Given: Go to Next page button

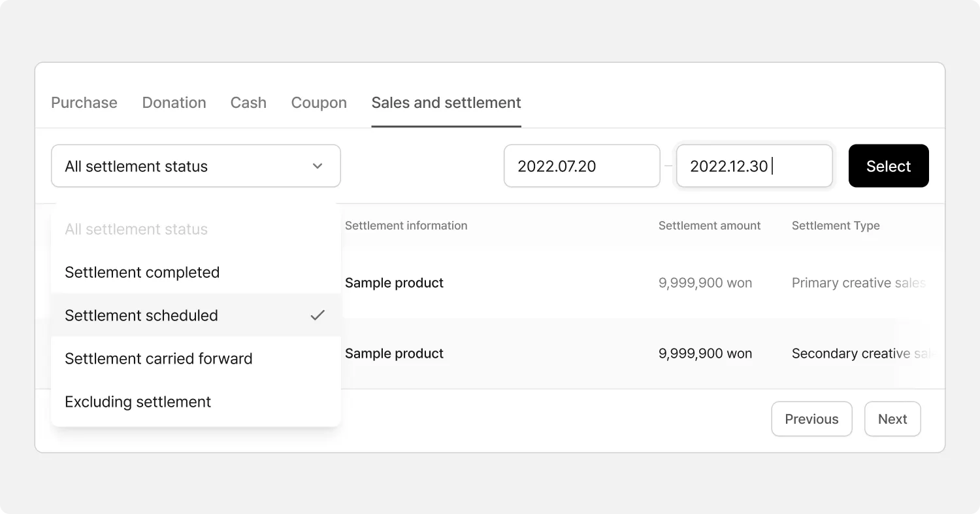Looking at the screenshot, I should click(x=892, y=419).
